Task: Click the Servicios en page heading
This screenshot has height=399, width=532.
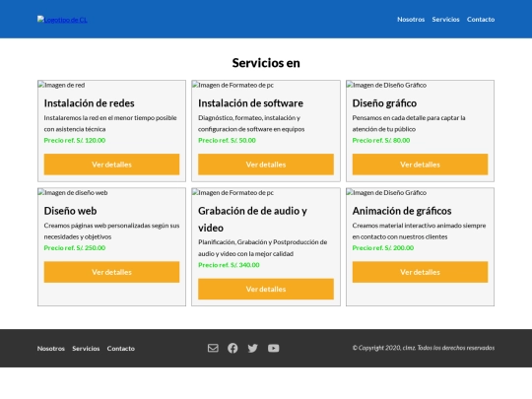Action: tap(266, 63)
